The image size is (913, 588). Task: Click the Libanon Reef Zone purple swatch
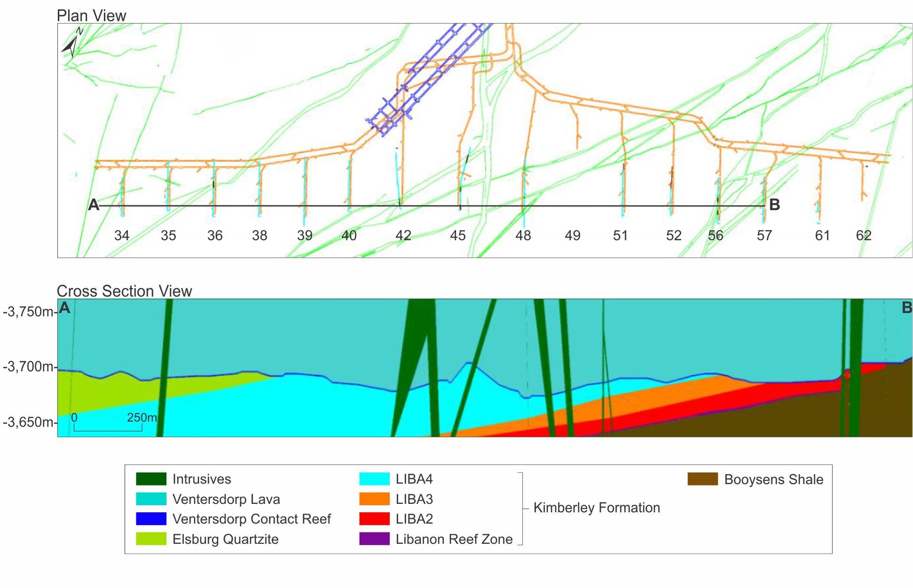(x=374, y=539)
